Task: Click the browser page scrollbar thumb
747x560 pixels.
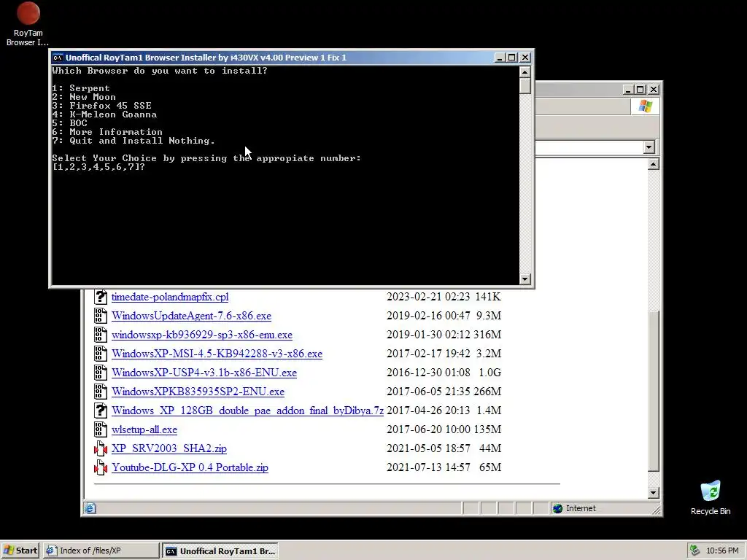Action: point(654,391)
